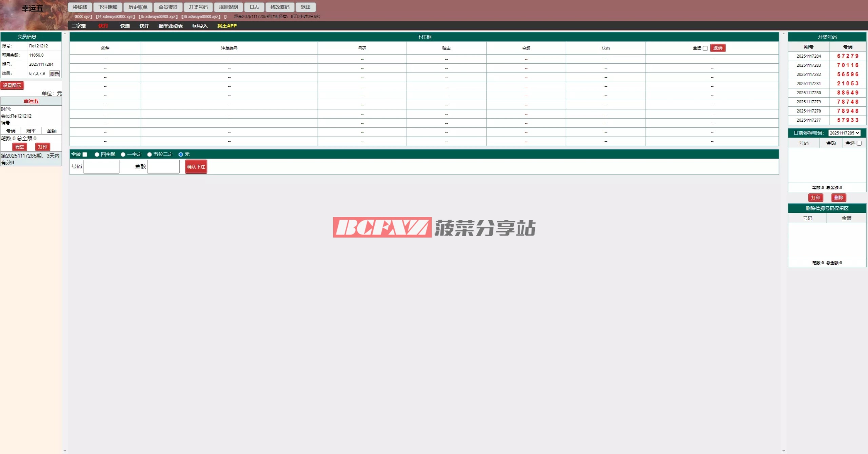Click the red 删除 button
The image size is (868, 454).
click(839, 198)
